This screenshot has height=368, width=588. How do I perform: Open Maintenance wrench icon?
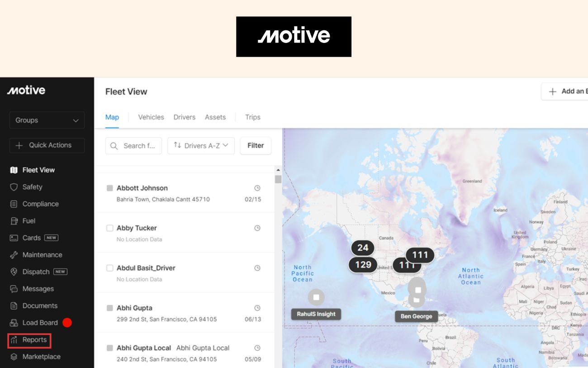(x=14, y=255)
